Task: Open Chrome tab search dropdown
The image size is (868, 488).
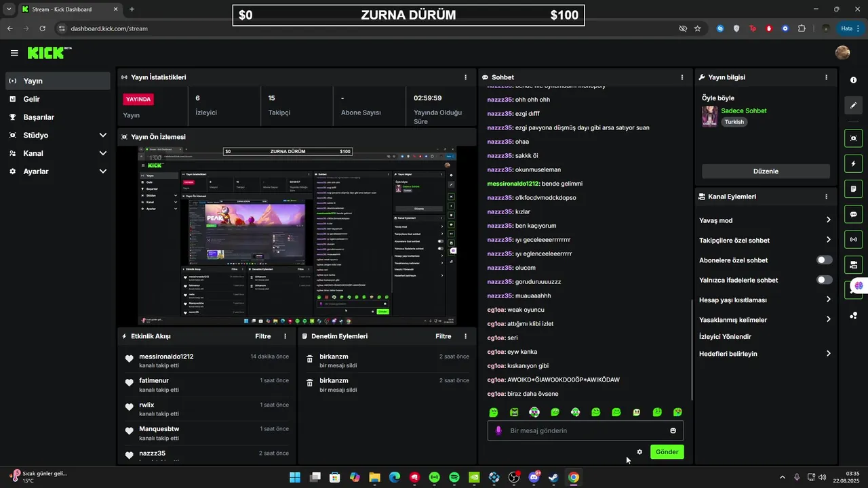Action: (x=9, y=9)
